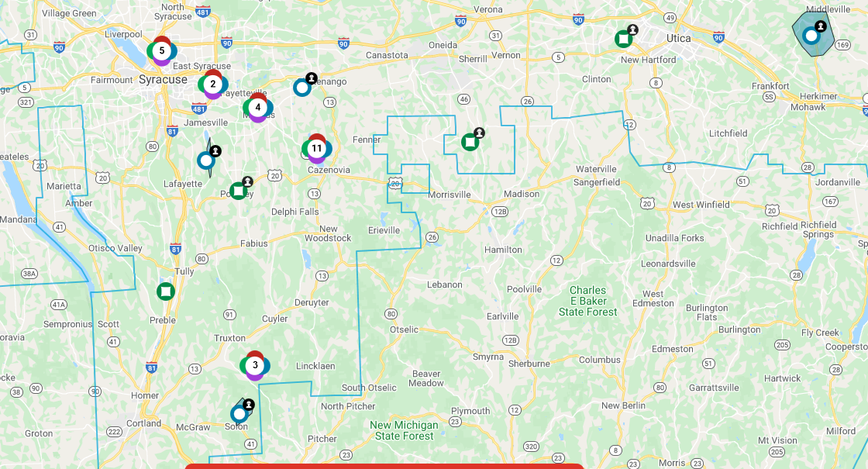Click the New Michigan State Forest label
Viewport: 868px width, 469px height.
(x=403, y=430)
